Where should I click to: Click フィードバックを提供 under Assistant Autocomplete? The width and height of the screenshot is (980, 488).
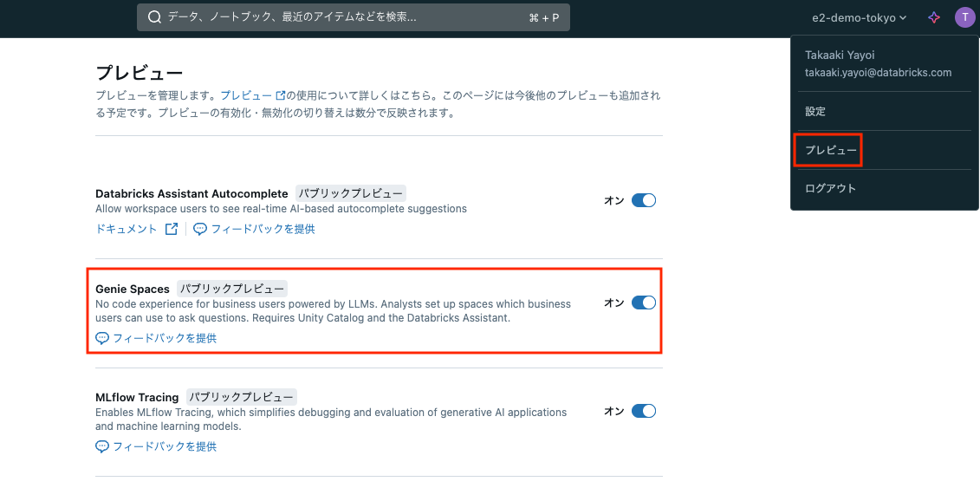(263, 230)
